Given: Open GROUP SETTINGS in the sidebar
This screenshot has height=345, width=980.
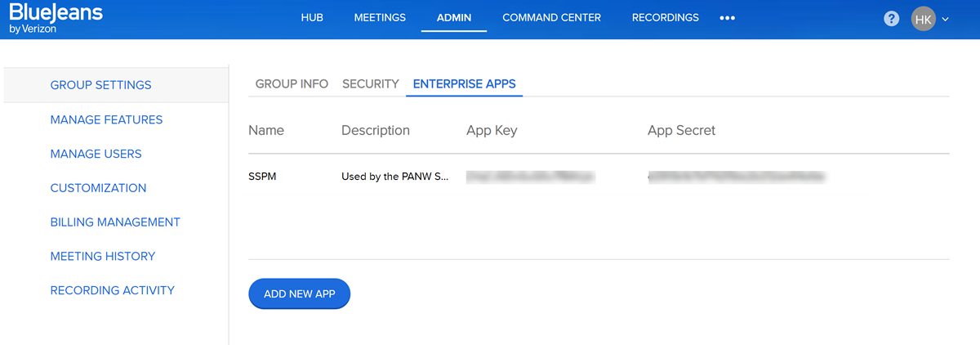Looking at the screenshot, I should point(100,85).
